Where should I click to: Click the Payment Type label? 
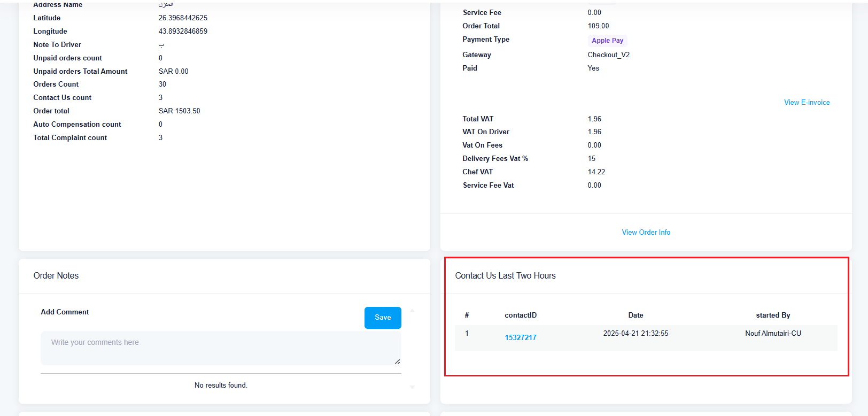[x=486, y=40]
